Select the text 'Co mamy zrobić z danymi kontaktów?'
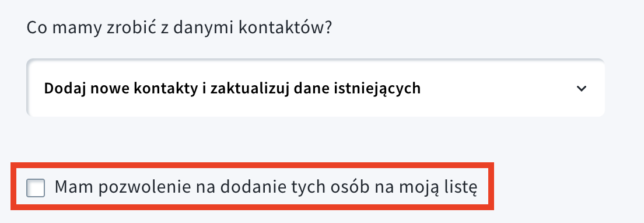This screenshot has width=644, height=223. (179, 29)
